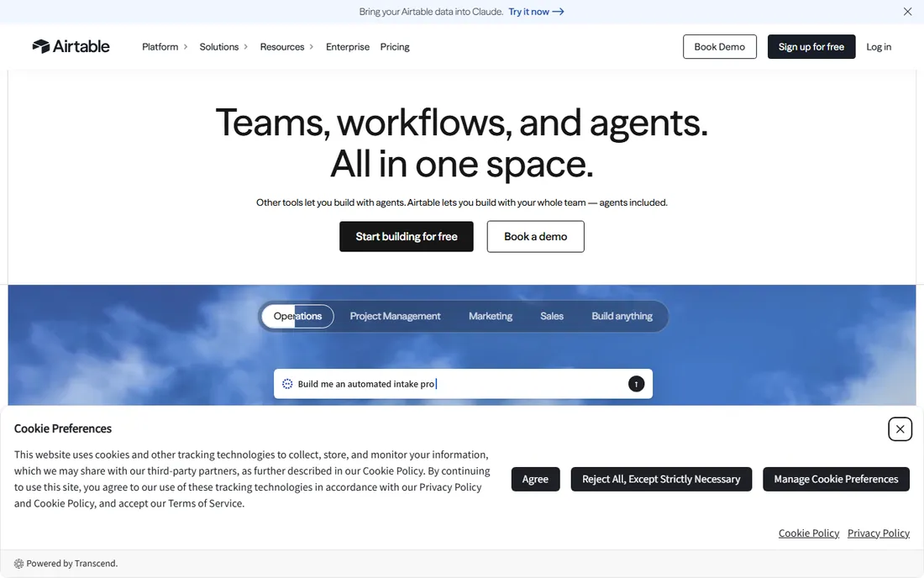Click the AI sparkle icon in prompt box
The width and height of the screenshot is (924, 578).
(x=287, y=384)
